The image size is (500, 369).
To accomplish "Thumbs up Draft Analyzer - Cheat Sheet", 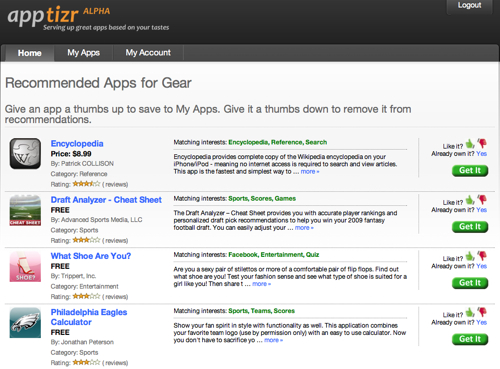I will (x=470, y=200).
